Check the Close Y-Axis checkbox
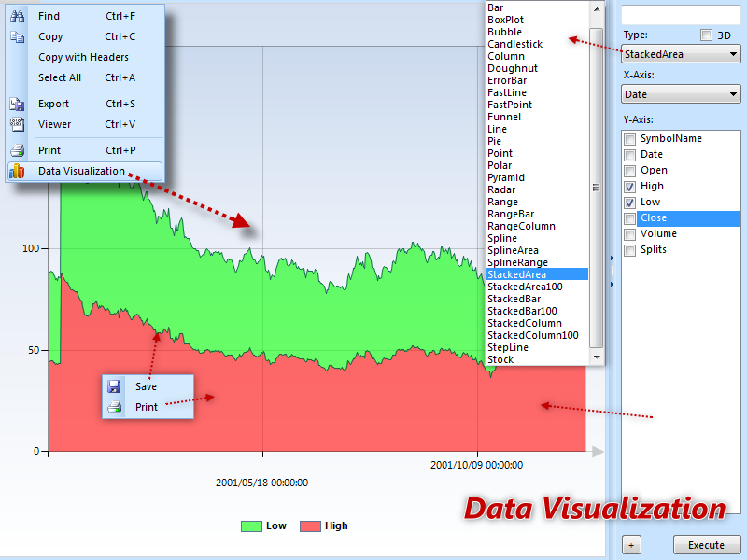This screenshot has height=560, width=747. [x=629, y=218]
